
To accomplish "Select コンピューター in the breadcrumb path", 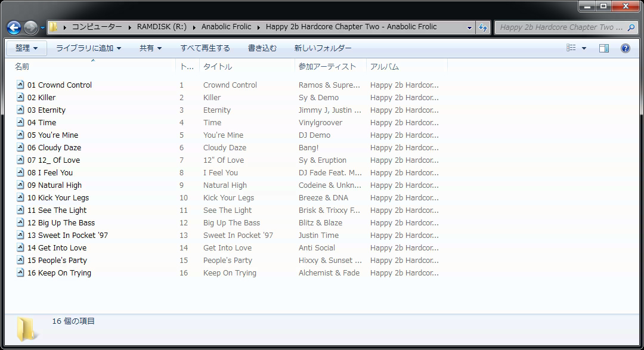I will (x=97, y=27).
